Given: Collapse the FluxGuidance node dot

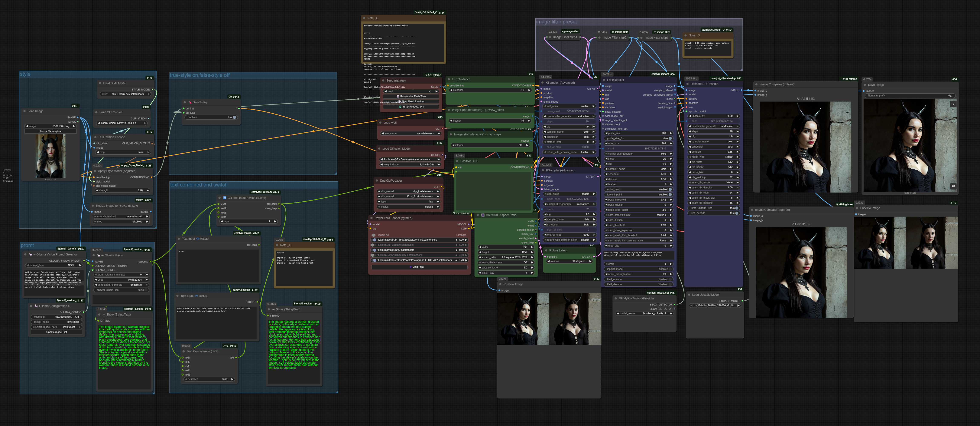Looking at the screenshot, I should (448, 79).
